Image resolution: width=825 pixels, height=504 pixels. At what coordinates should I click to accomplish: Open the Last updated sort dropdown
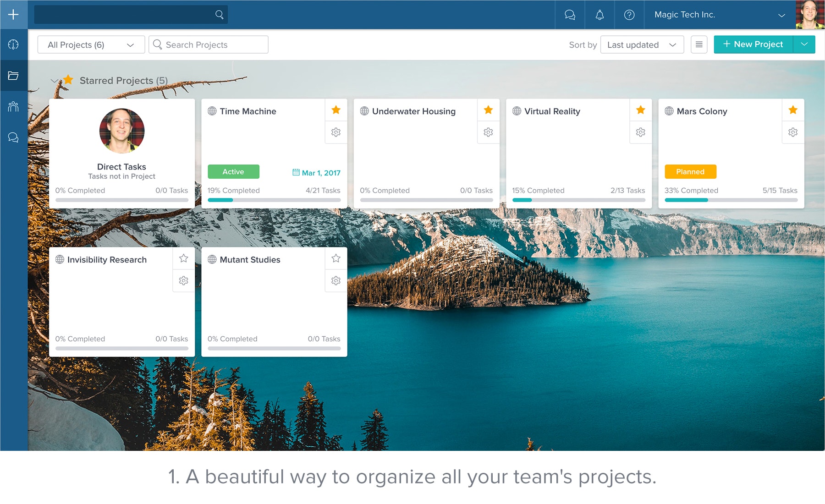642,44
